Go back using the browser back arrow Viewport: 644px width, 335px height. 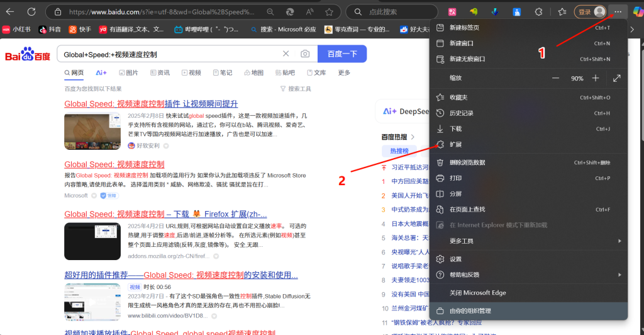[10, 12]
